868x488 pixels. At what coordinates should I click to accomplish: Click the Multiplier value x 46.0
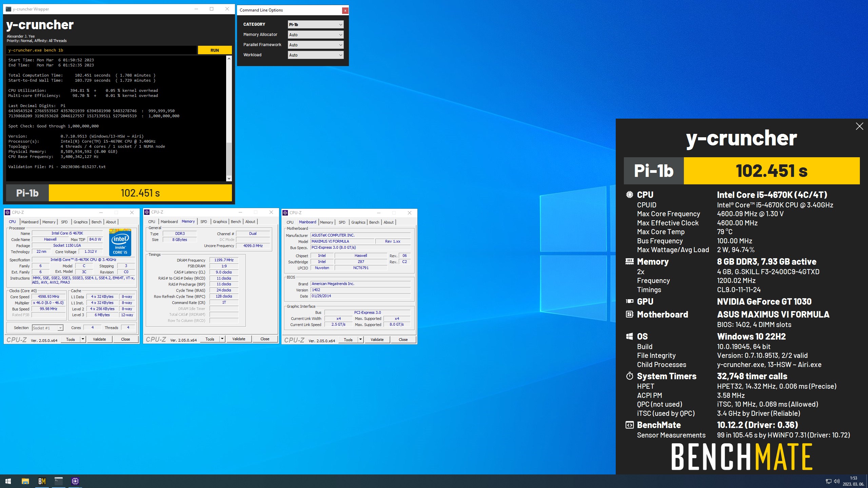tap(48, 303)
